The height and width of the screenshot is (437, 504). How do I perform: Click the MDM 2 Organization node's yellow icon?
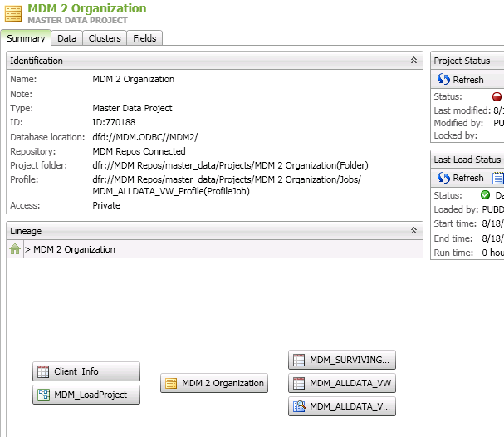(x=171, y=383)
